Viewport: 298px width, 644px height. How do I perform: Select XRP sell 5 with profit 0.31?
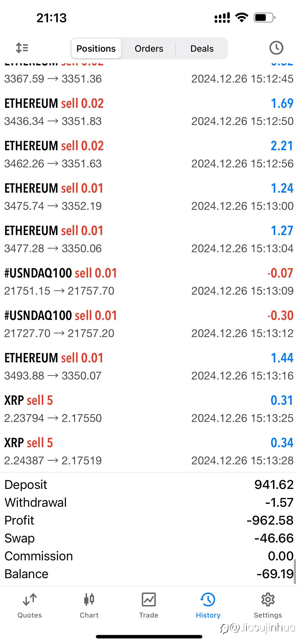(x=149, y=409)
